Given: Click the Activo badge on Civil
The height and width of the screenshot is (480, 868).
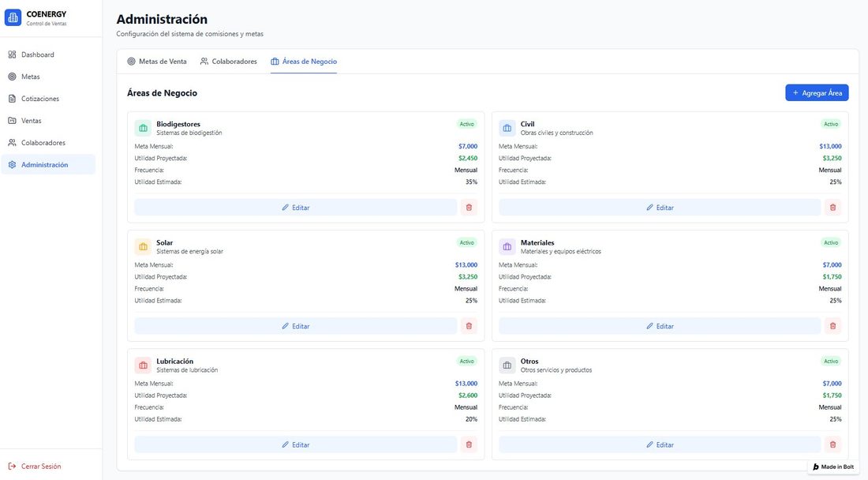Looking at the screenshot, I should coord(831,124).
